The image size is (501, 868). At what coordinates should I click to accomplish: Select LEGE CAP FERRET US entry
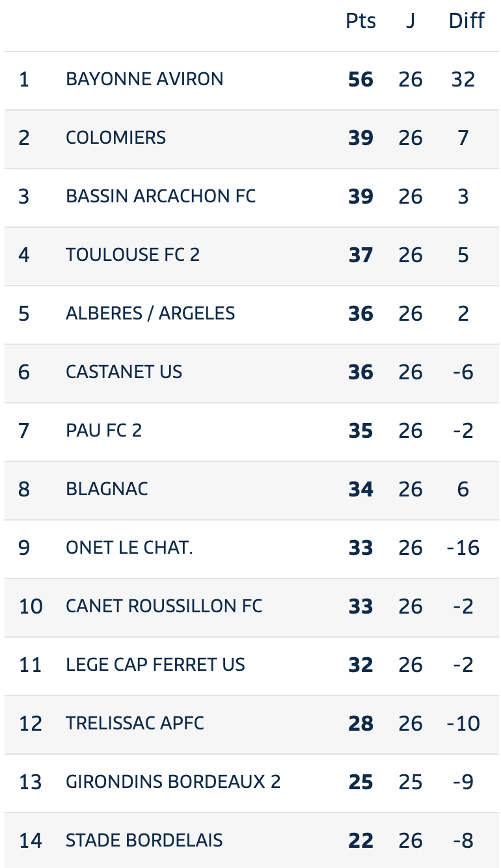point(251,666)
